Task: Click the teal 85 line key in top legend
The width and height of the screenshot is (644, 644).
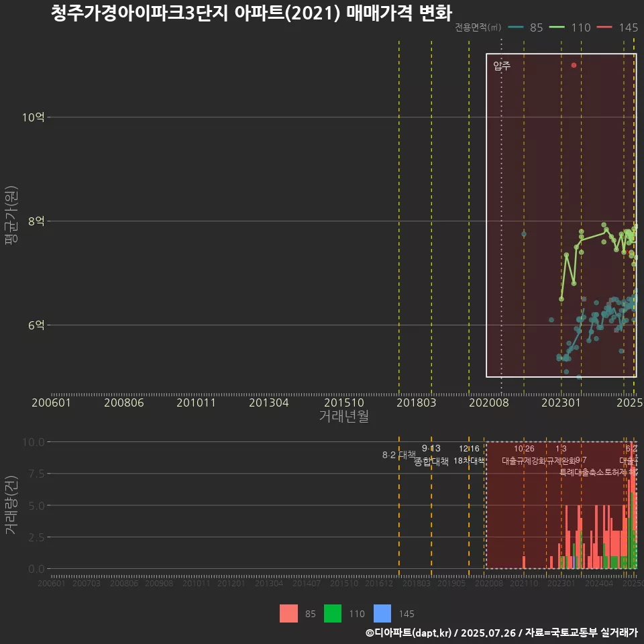Action: point(515,28)
